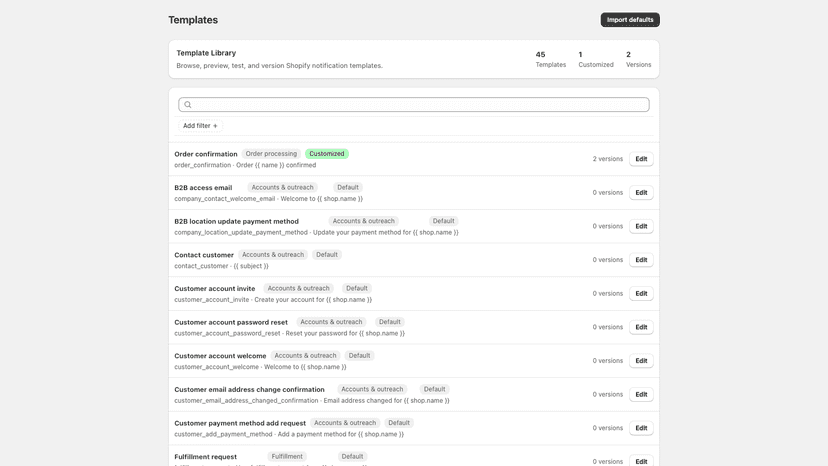This screenshot has height=466, width=828.
Task: Focus the template search field
Action: pyautogui.click(x=413, y=105)
